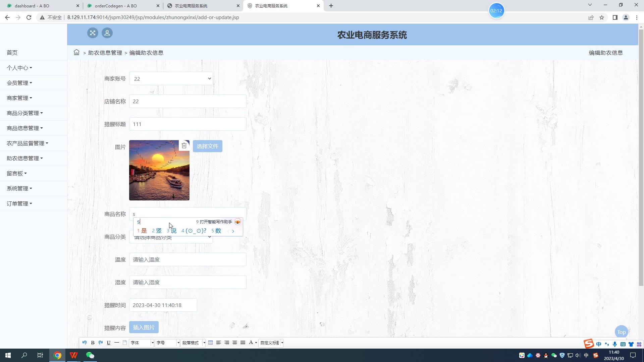Screen dimensions: 644x362
Task: Open Sogou smart writing assistant icon
Action: click(x=237, y=222)
